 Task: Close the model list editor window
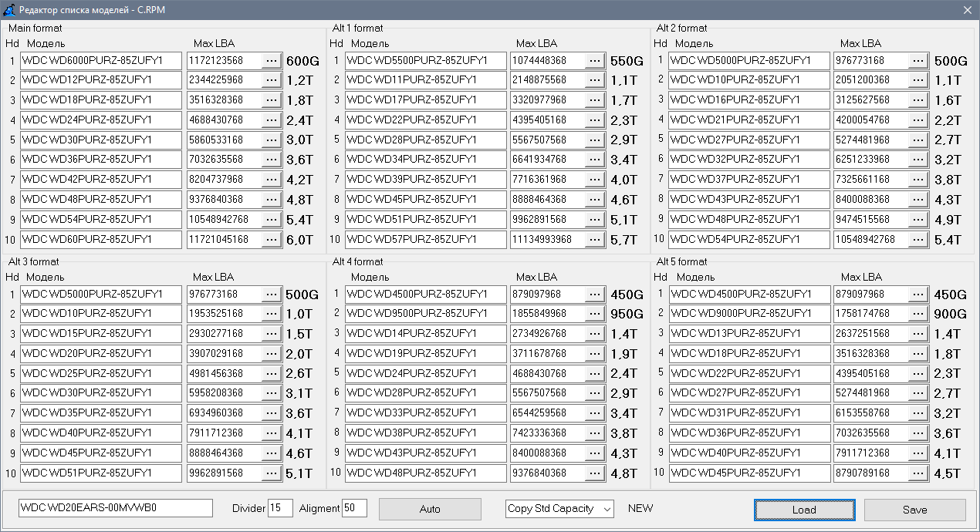pyautogui.click(x=968, y=9)
